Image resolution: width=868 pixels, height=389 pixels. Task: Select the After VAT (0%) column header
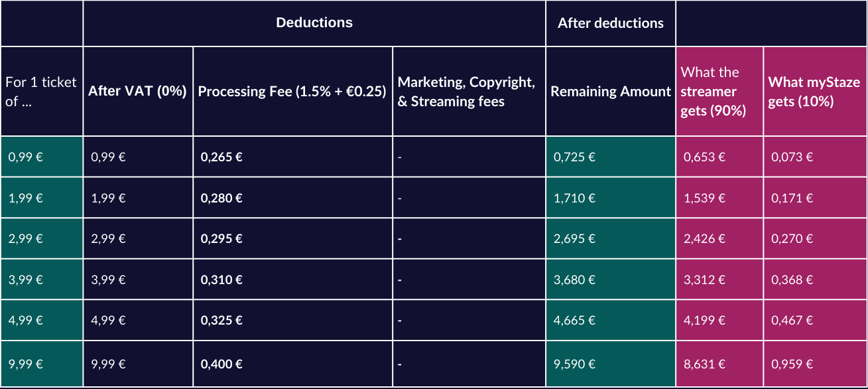[137, 92]
